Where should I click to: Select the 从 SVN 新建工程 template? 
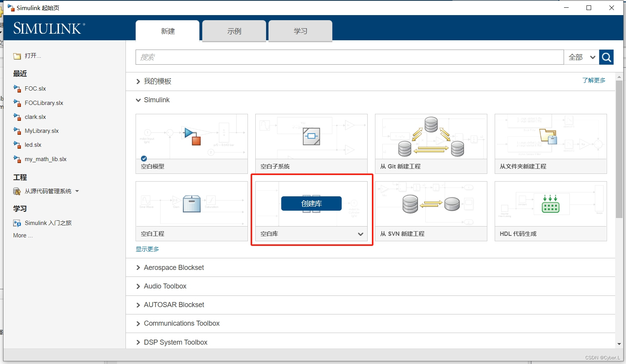431,211
